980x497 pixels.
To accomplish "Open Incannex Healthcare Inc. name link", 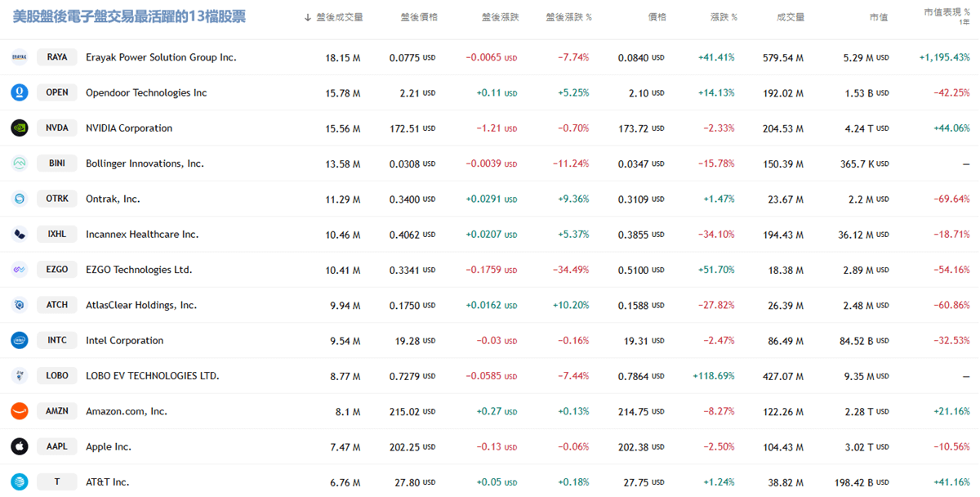I will tap(142, 235).
